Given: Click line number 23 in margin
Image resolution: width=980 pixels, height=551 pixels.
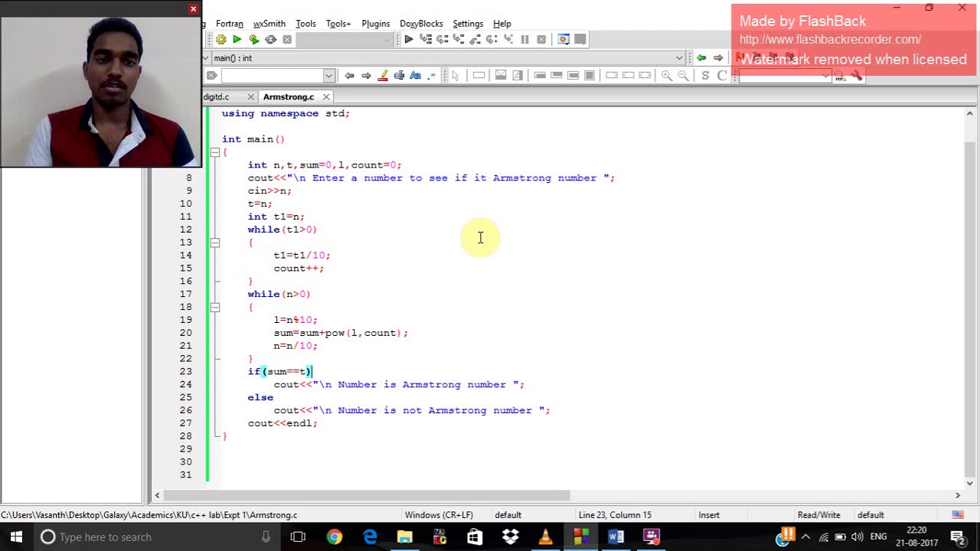Looking at the screenshot, I should point(186,371).
